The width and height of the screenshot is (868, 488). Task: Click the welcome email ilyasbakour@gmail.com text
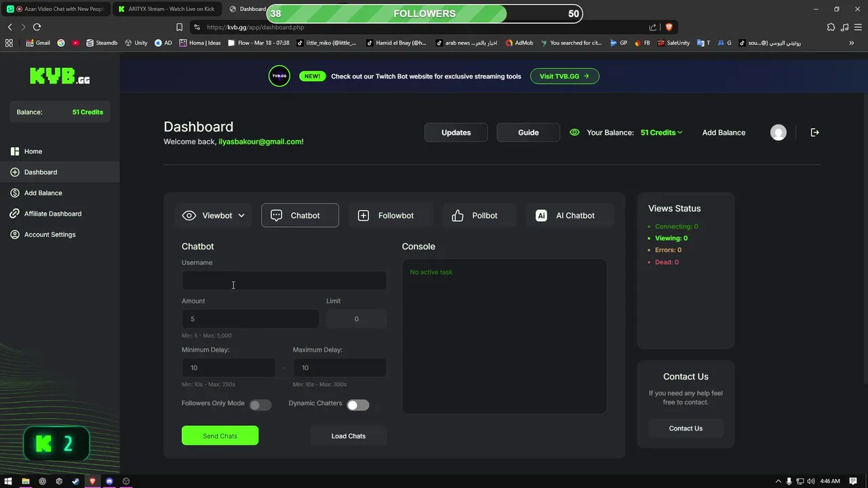pos(260,142)
